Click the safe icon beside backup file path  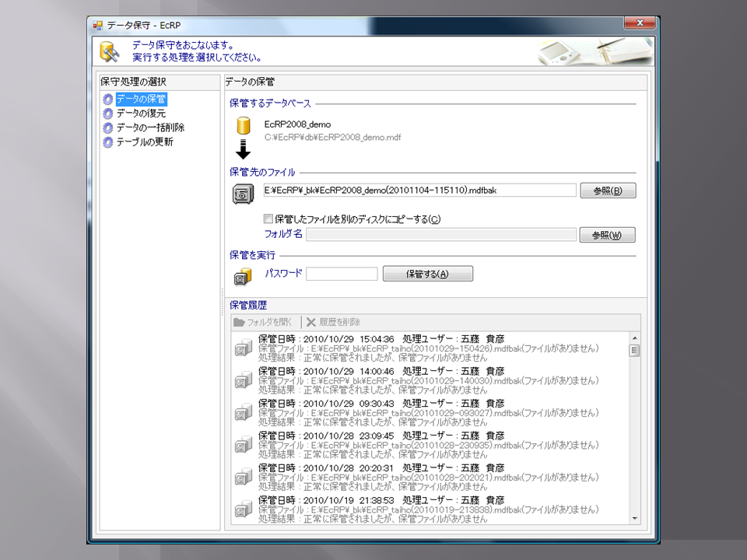click(242, 194)
